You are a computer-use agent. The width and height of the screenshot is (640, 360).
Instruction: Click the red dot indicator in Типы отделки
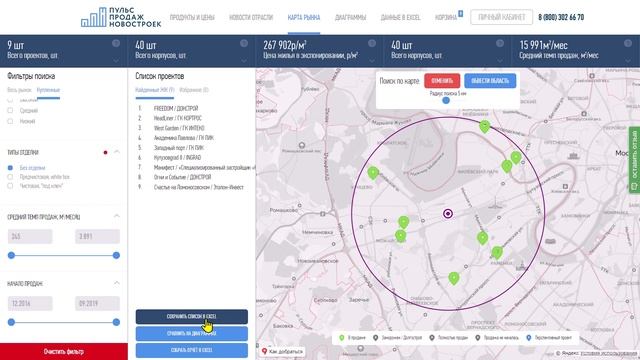[x=105, y=152]
